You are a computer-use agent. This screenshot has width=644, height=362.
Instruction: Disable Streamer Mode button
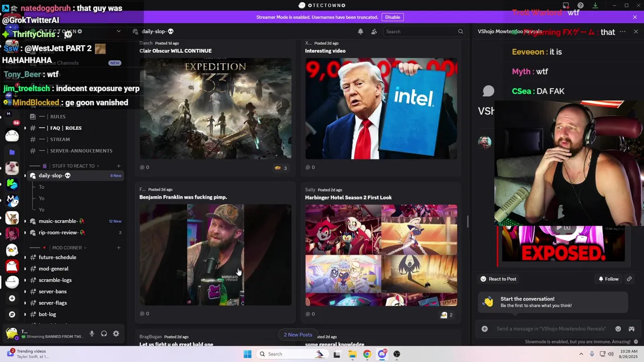[x=392, y=17]
